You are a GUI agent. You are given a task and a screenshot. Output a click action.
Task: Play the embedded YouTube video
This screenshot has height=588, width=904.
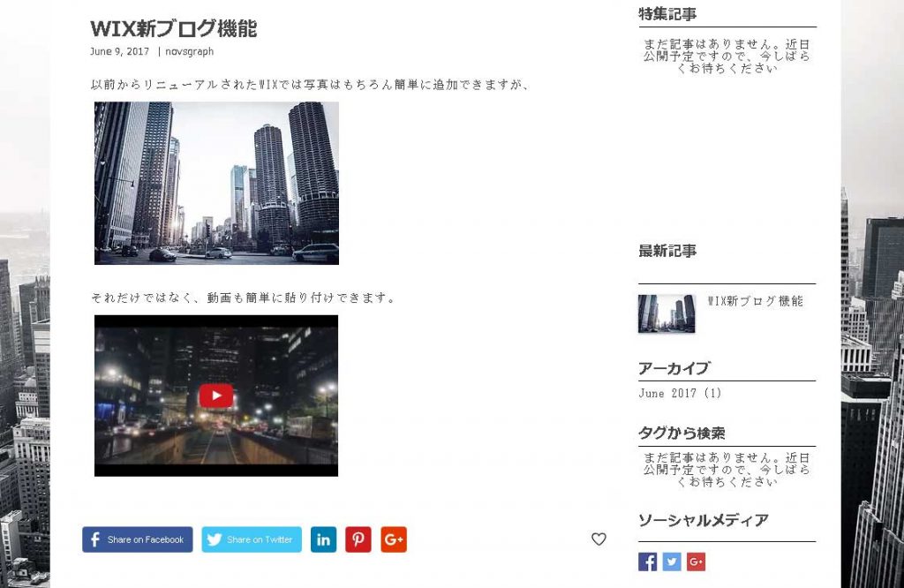pos(216,396)
